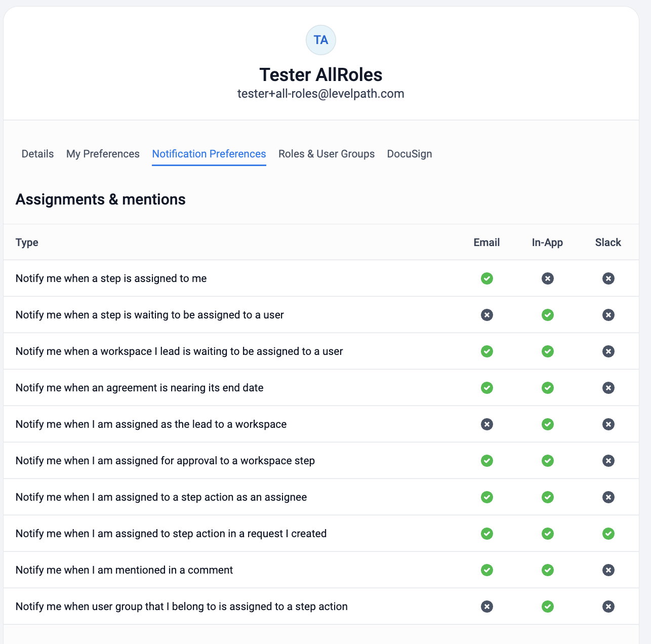This screenshot has height=644, width=651.
Task: Enable Slack notification for workspace I lead awaiting assignment
Action: 608,351
